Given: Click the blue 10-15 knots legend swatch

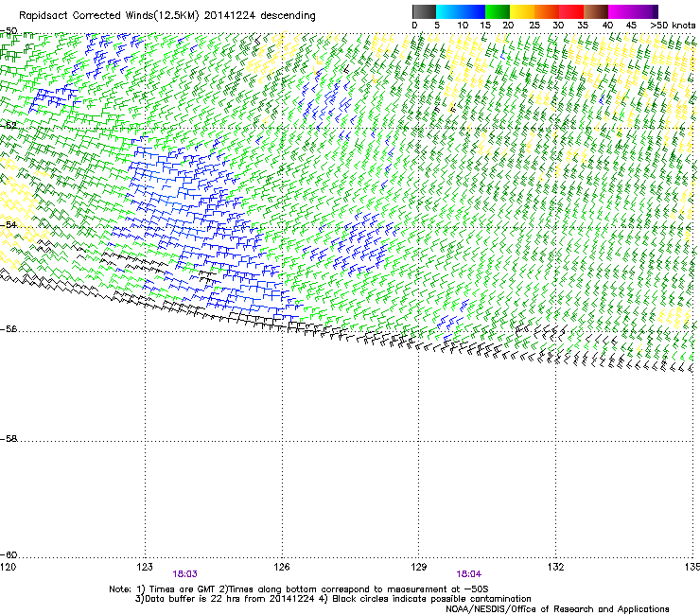Looking at the screenshot, I should pyautogui.click(x=473, y=11).
